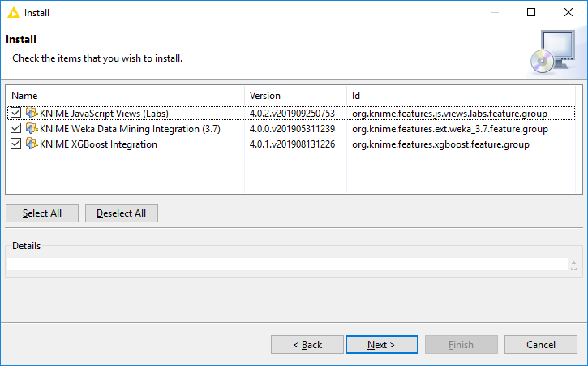The image size is (588, 366).
Task: Uncheck KNIME Weka Data Mining Integration checkbox
Action: 15,128
